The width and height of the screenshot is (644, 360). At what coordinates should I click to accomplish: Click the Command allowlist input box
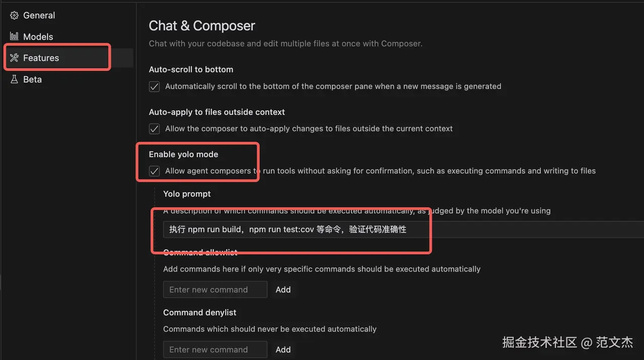(x=215, y=290)
